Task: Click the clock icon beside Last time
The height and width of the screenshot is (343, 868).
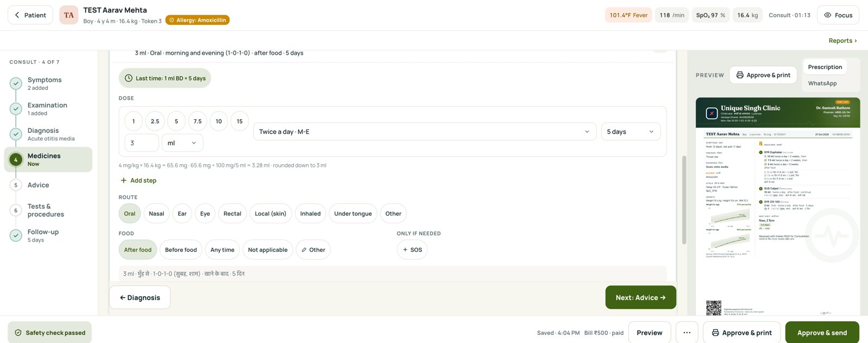Action: click(x=129, y=78)
